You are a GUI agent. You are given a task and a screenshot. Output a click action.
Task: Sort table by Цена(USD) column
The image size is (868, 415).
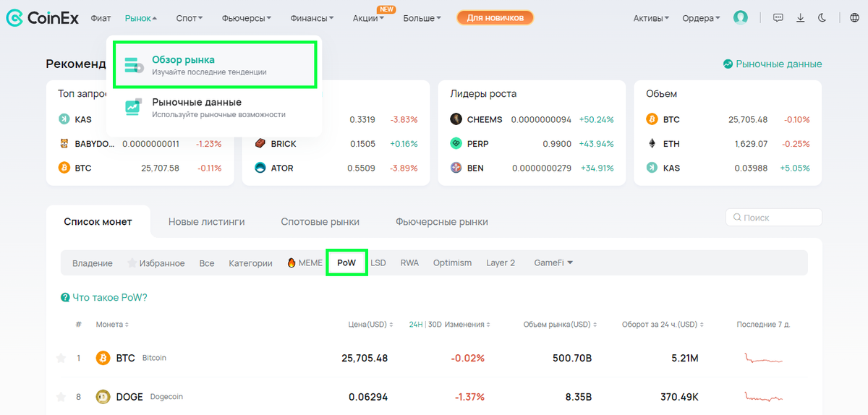coord(371,325)
